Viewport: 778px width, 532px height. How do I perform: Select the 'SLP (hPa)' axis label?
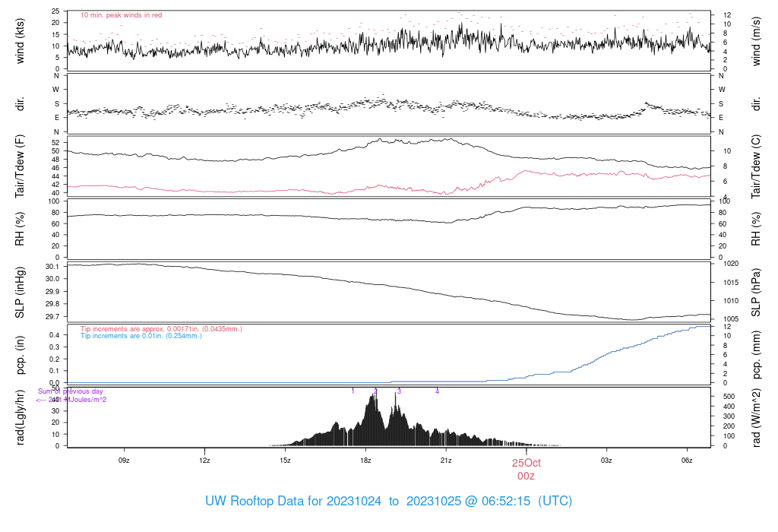click(x=756, y=293)
